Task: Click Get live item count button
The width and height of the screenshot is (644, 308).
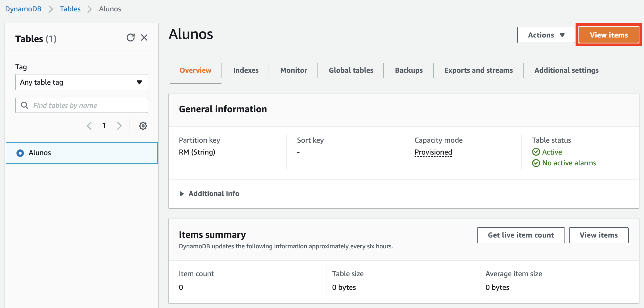Action: 520,235
